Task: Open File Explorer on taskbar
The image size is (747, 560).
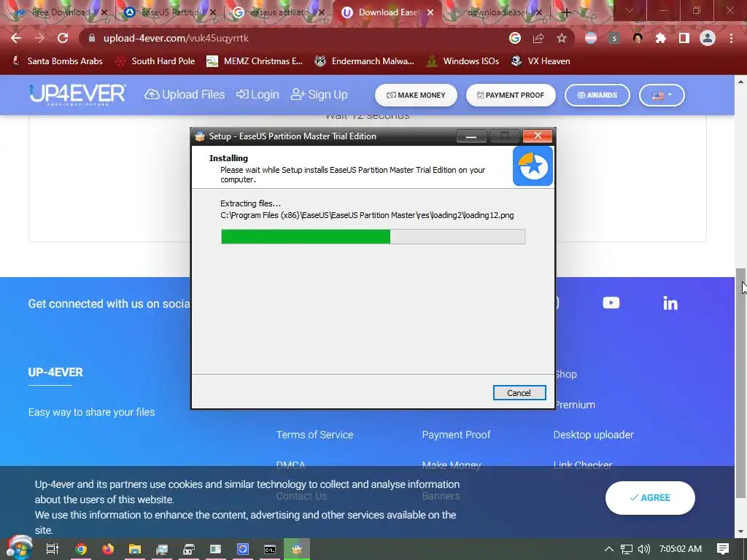Action: tap(135, 549)
